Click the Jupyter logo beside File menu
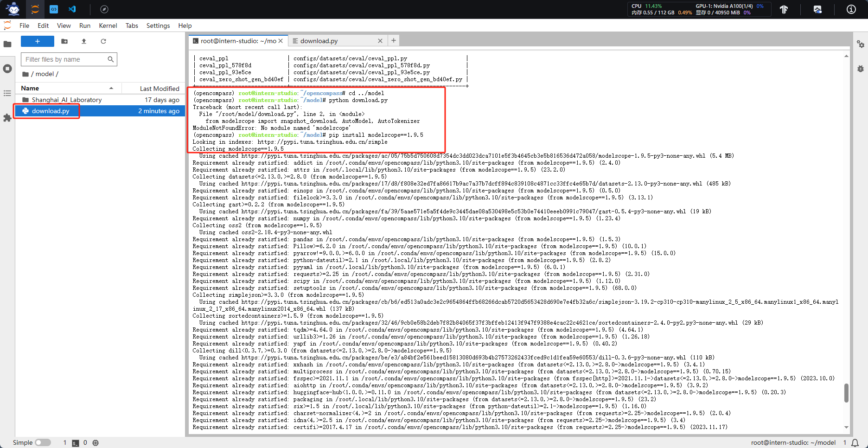 (x=7, y=26)
